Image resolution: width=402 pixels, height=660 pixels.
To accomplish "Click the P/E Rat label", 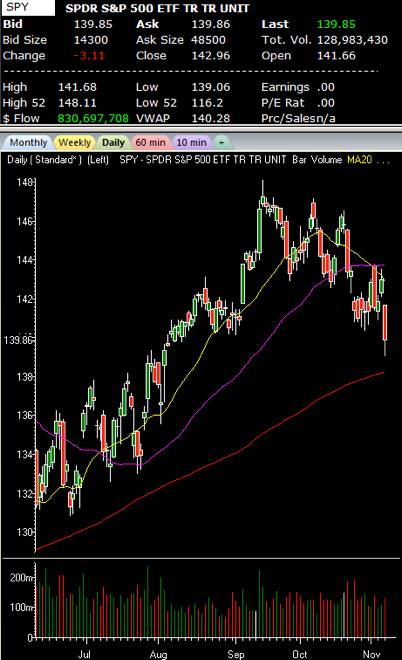I will 282,103.
